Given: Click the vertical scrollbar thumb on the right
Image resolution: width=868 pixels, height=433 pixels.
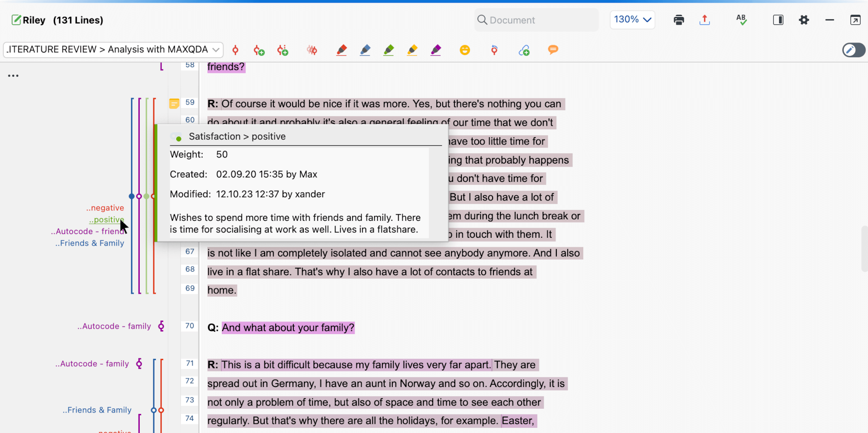Looking at the screenshot, I should coord(864,249).
